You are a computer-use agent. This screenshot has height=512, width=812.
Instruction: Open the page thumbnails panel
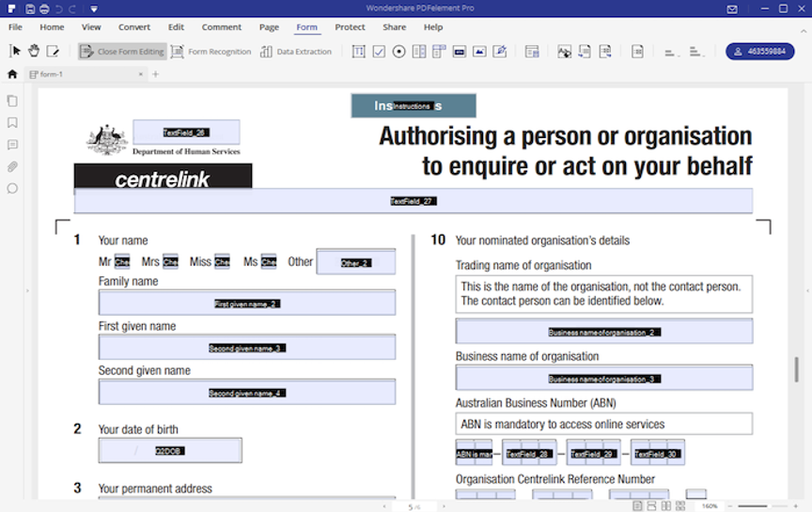click(12, 101)
